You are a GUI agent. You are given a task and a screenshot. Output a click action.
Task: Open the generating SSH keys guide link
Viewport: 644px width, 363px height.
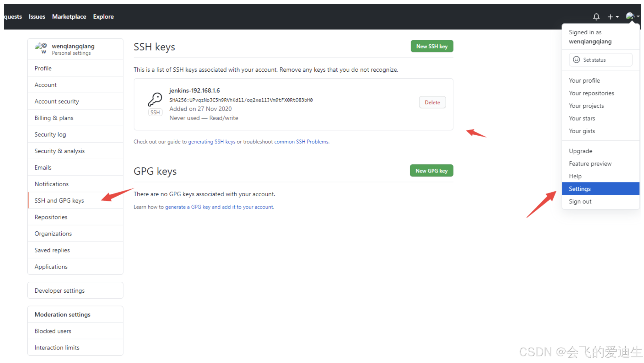click(x=212, y=142)
